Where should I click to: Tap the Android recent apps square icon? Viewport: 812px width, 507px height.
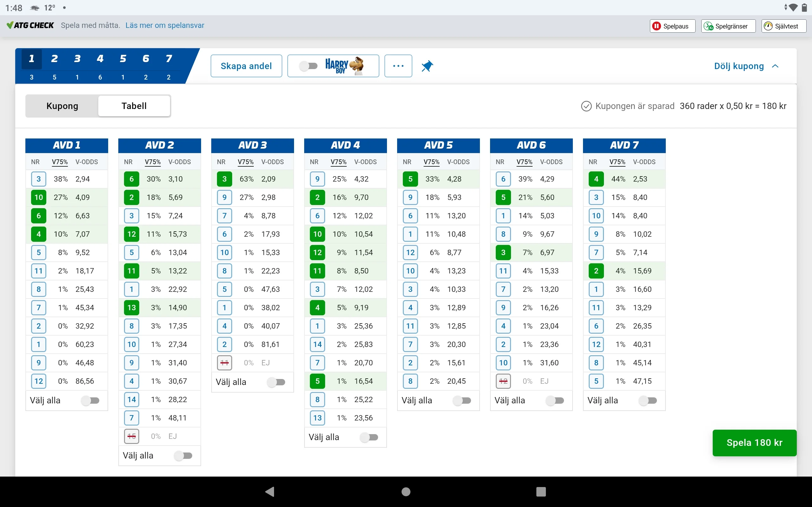click(x=541, y=491)
